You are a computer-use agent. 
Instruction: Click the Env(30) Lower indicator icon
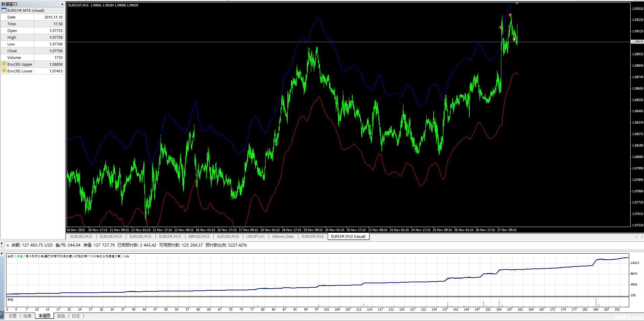[x=4, y=71]
